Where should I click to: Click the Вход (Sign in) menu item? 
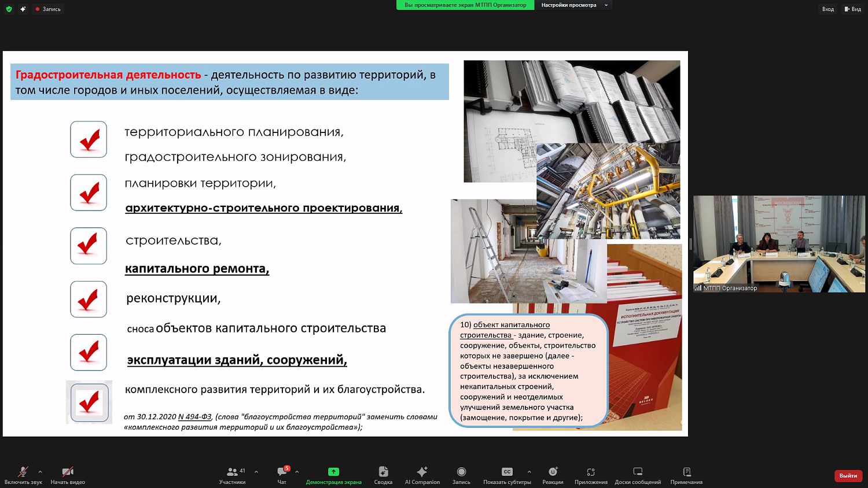pyautogui.click(x=828, y=9)
